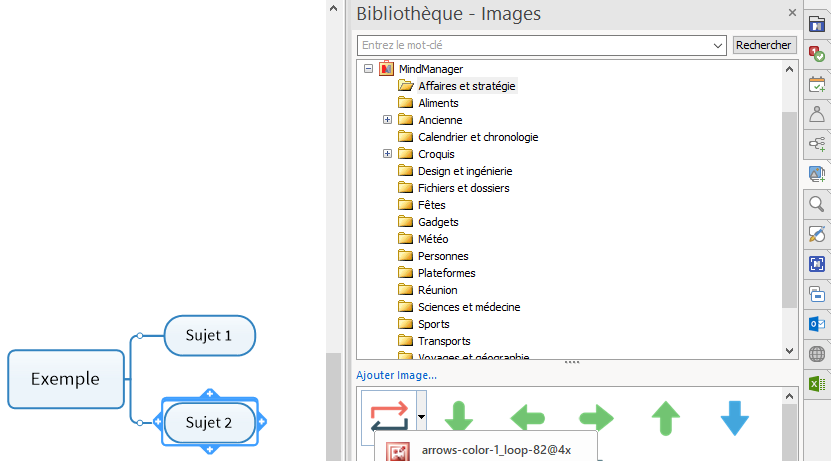Open the Outlook panel icon in sidebar
831x461 pixels.
coord(817,324)
